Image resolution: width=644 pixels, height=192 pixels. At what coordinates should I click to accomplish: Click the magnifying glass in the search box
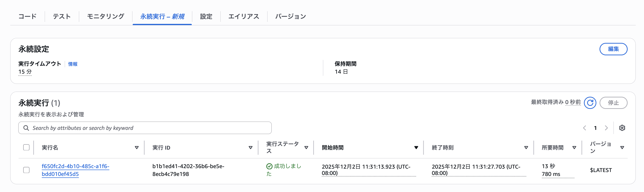click(26, 128)
